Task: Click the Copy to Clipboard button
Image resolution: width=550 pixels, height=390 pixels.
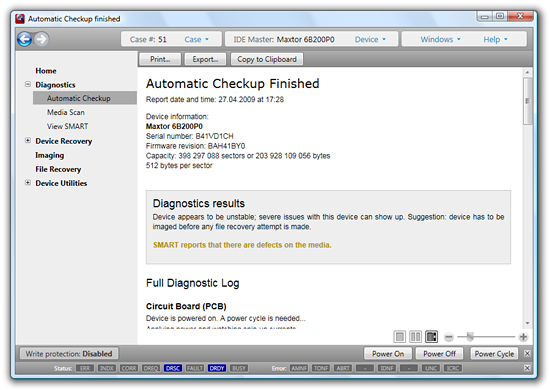Action: tap(267, 59)
